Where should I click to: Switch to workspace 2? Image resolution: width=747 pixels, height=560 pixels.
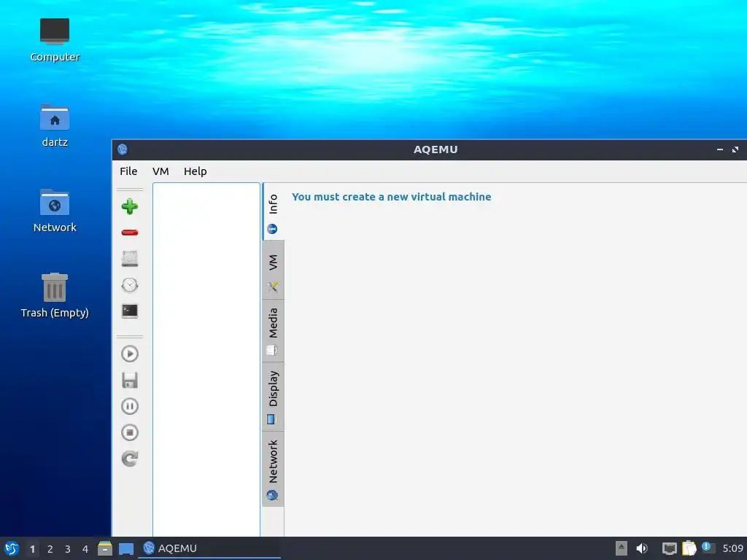click(50, 549)
